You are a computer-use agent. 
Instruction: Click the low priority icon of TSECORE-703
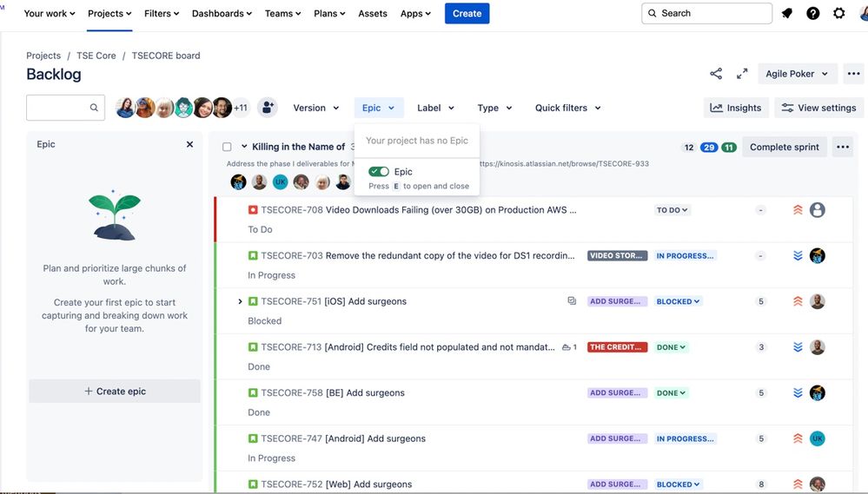(798, 255)
